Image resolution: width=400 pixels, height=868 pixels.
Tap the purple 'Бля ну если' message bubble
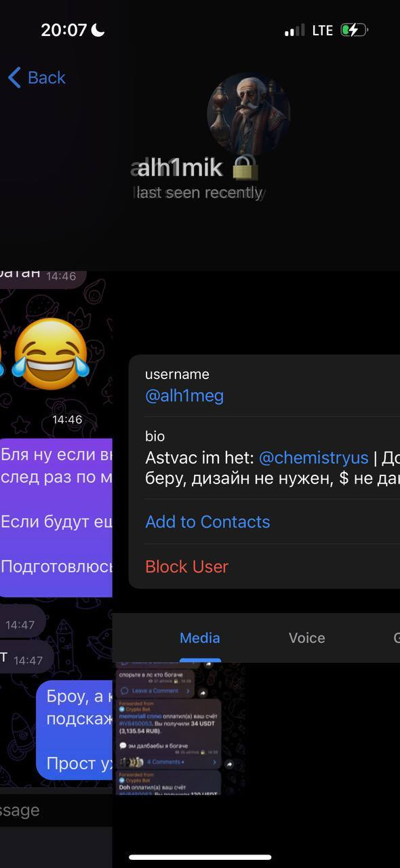pyautogui.click(x=55, y=517)
